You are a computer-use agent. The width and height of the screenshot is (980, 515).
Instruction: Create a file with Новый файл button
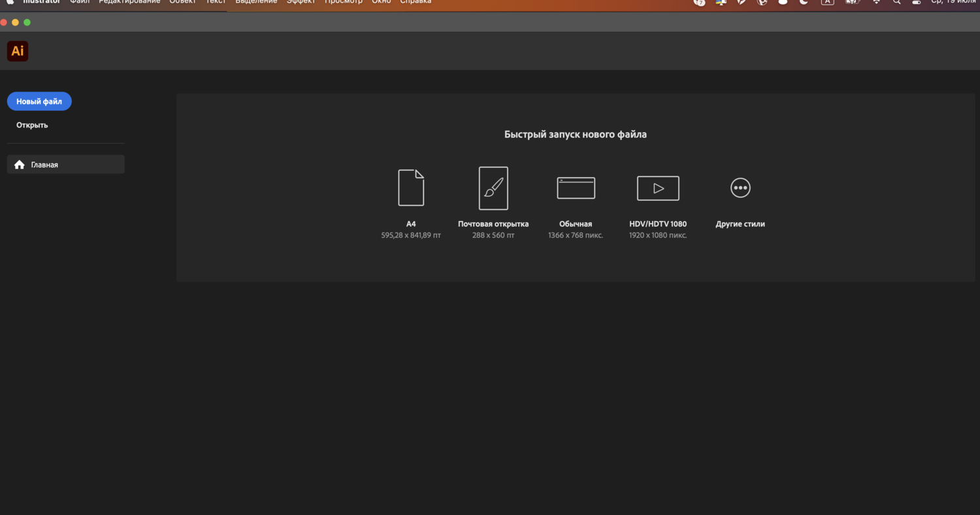(x=39, y=101)
